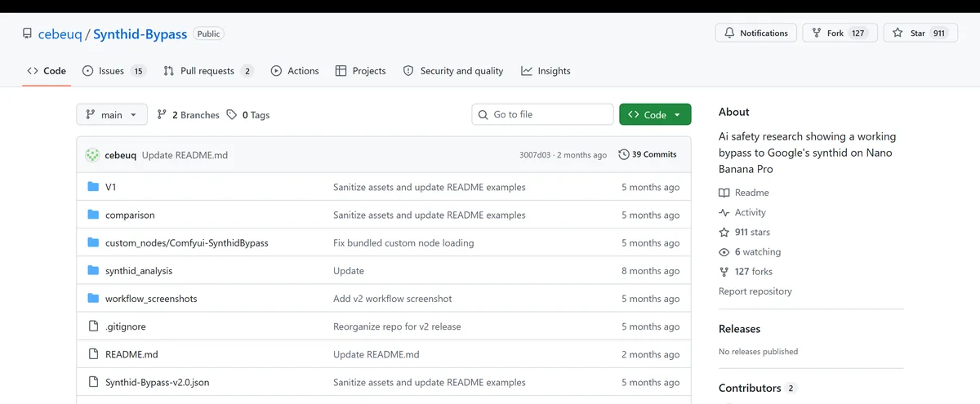Click the synthid_analysis folder icon
This screenshot has width=980, height=404.
(x=92, y=270)
